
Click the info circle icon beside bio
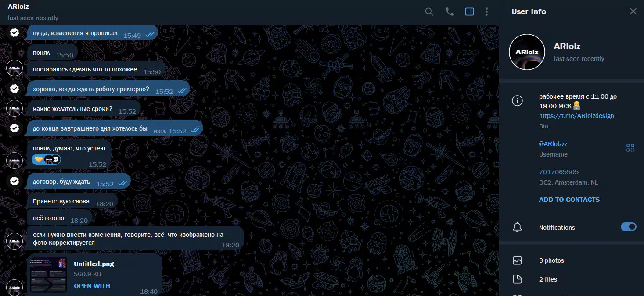point(518,101)
